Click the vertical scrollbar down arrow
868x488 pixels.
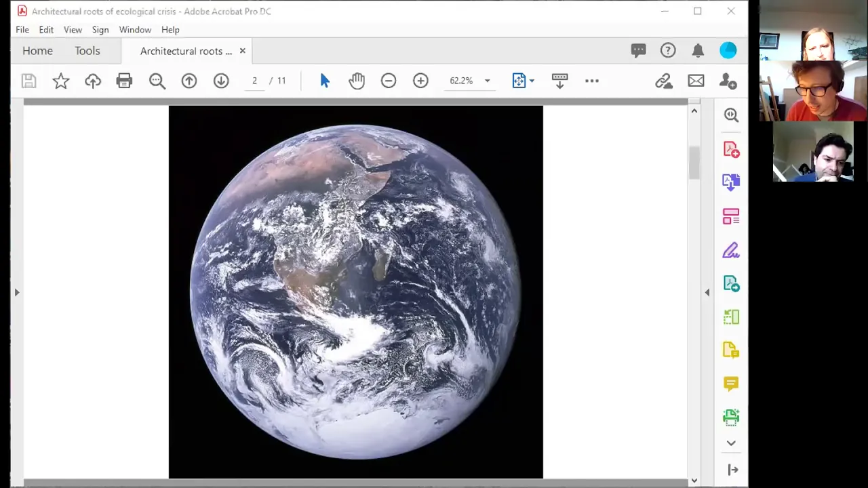pos(694,481)
